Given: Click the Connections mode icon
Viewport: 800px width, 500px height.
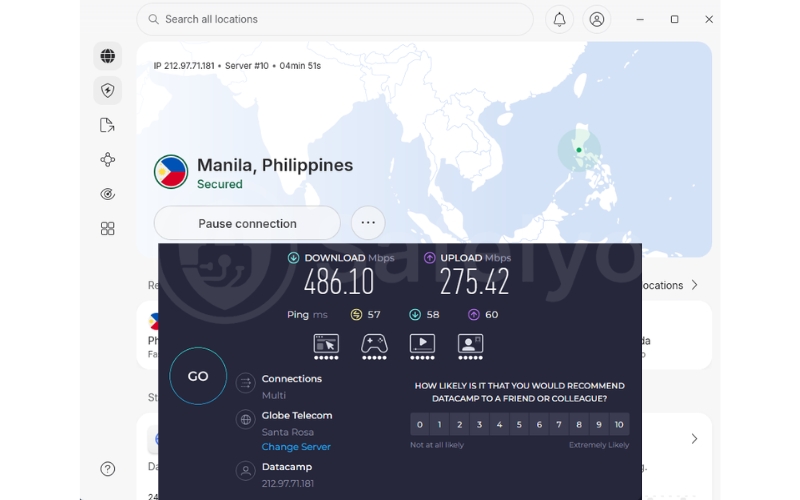Looking at the screenshot, I should (x=245, y=383).
